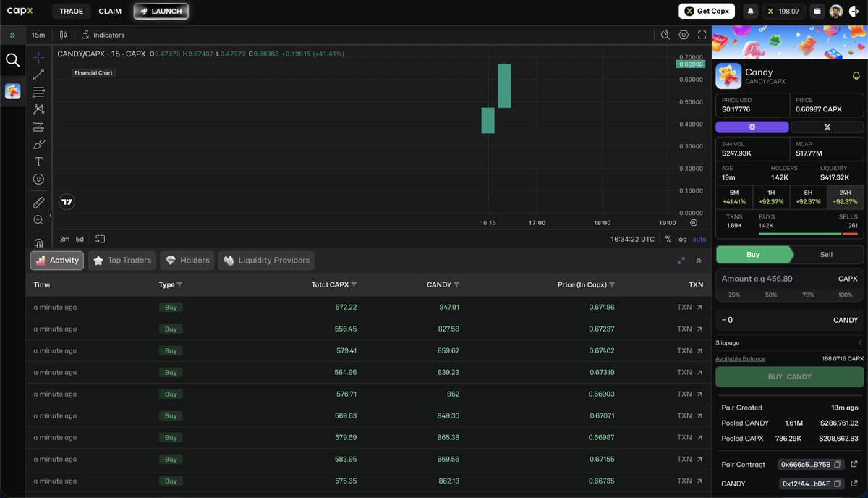This screenshot has width=868, height=498.
Task: Set amount to 100% of balance
Action: 845,295
